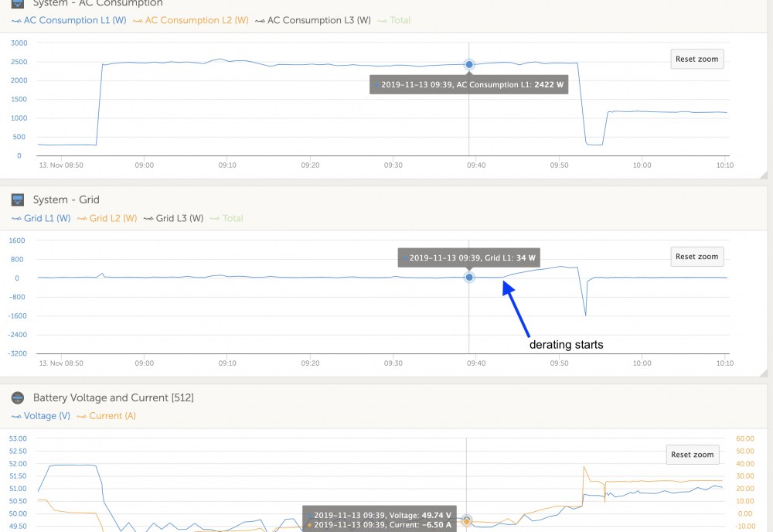Image resolution: width=773 pixels, height=532 pixels.
Task: Click the System - Grid title
Action: pos(66,199)
